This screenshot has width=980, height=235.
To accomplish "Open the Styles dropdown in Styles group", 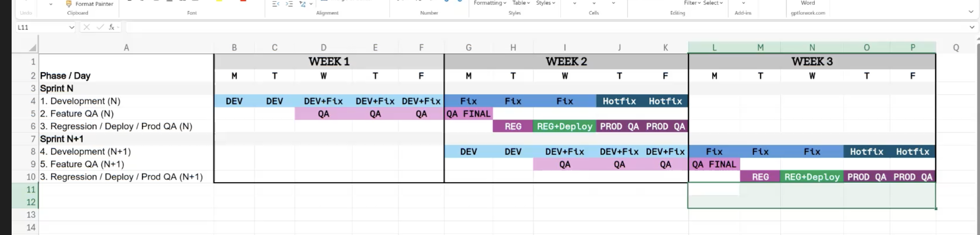I will coord(546,3).
